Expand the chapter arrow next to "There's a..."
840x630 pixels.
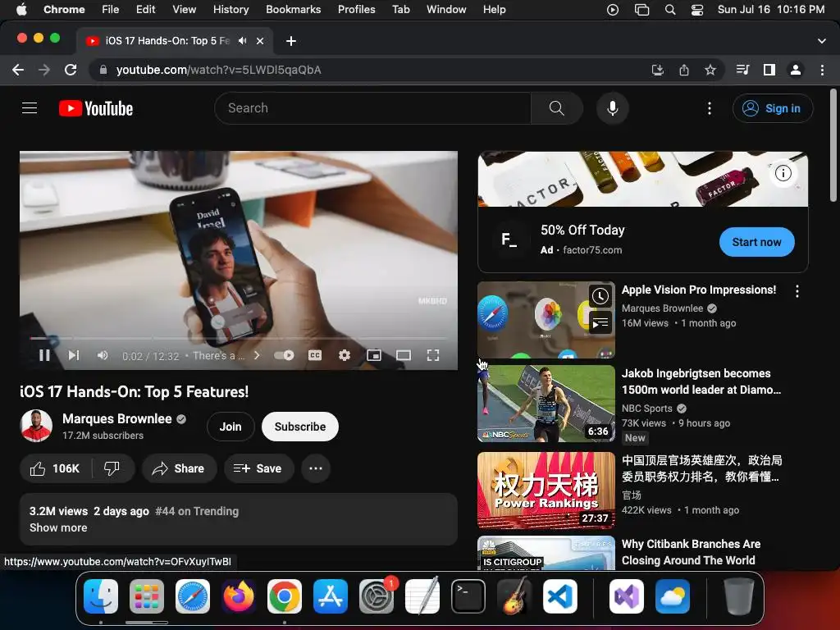tap(257, 355)
